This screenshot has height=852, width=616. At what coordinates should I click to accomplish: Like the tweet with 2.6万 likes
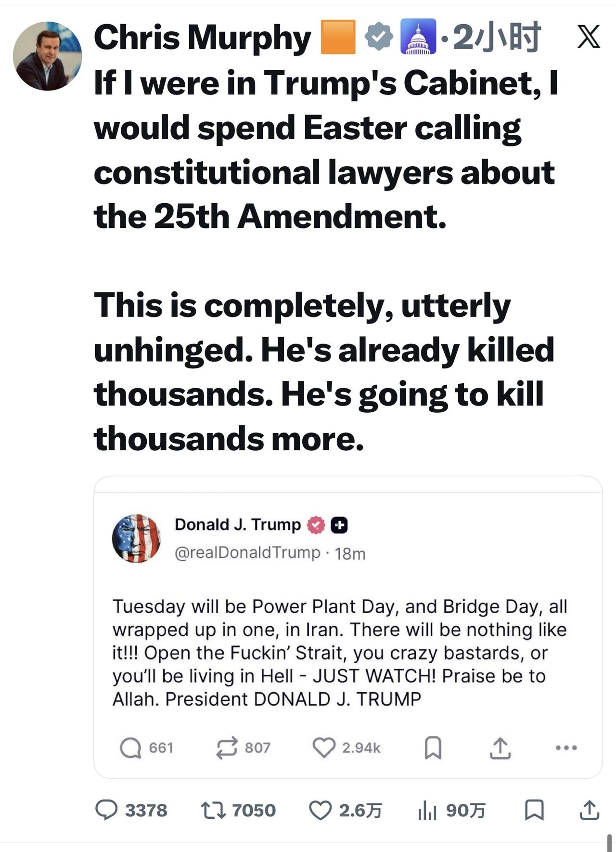point(320,810)
